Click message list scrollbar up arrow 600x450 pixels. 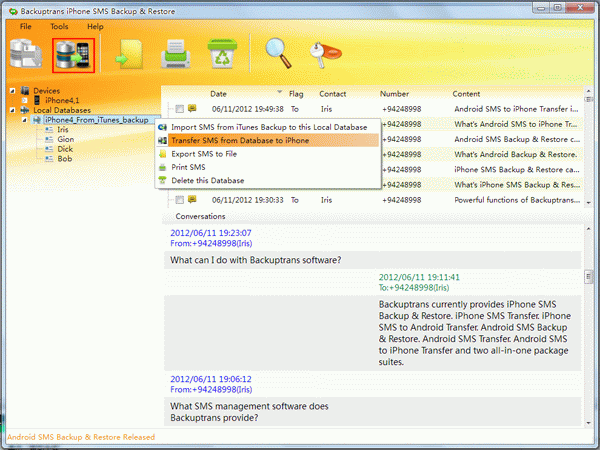(x=589, y=91)
